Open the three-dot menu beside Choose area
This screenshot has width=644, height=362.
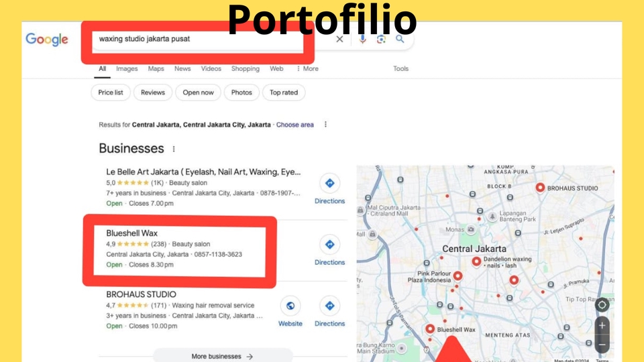pos(326,125)
